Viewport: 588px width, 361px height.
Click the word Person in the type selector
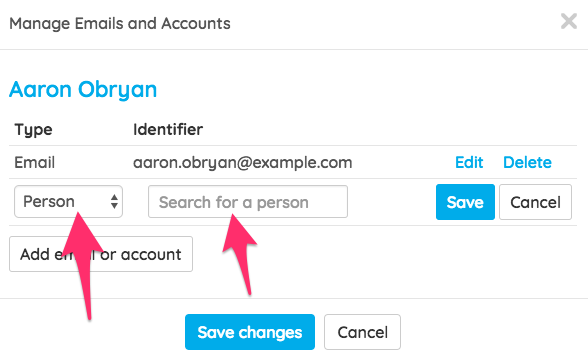coord(49,202)
